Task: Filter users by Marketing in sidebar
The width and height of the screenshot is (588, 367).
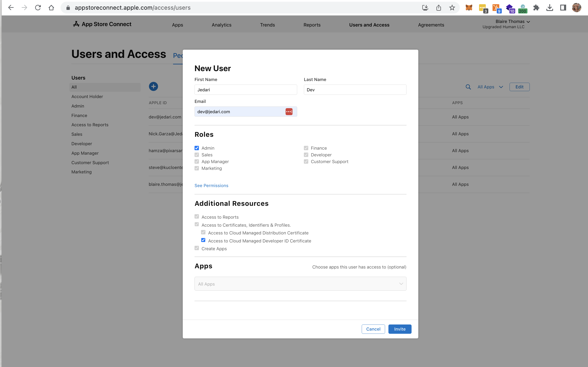Action: click(x=82, y=172)
